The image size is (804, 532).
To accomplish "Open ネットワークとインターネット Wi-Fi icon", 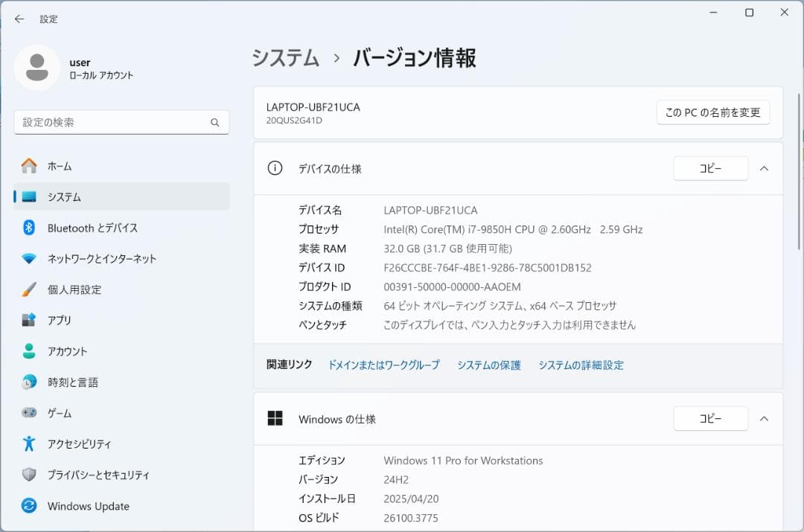I will coord(29,259).
